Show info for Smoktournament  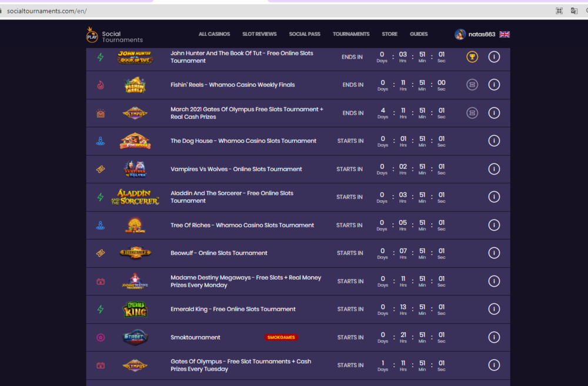494,337
